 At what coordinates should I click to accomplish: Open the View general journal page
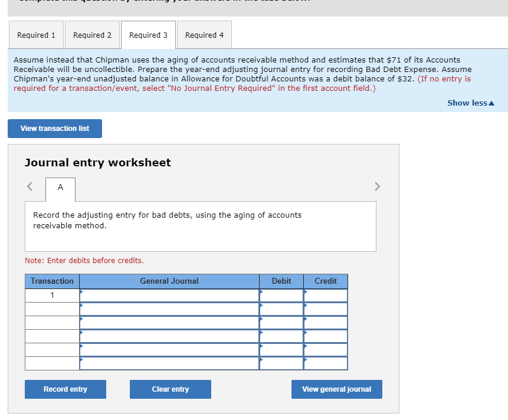coord(336,389)
